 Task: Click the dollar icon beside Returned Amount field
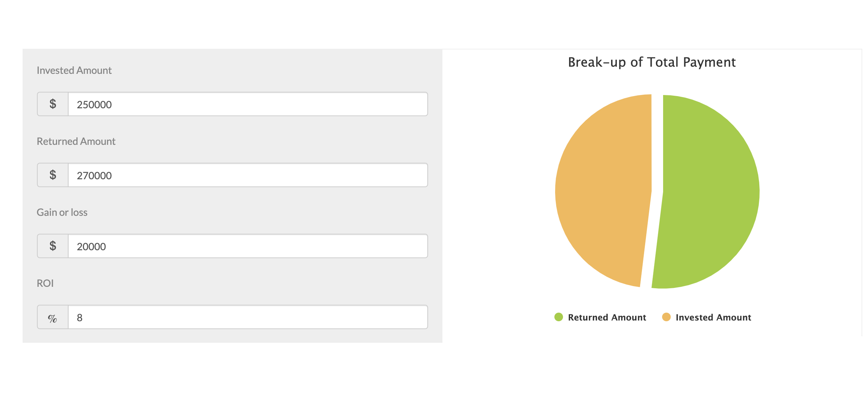53,175
